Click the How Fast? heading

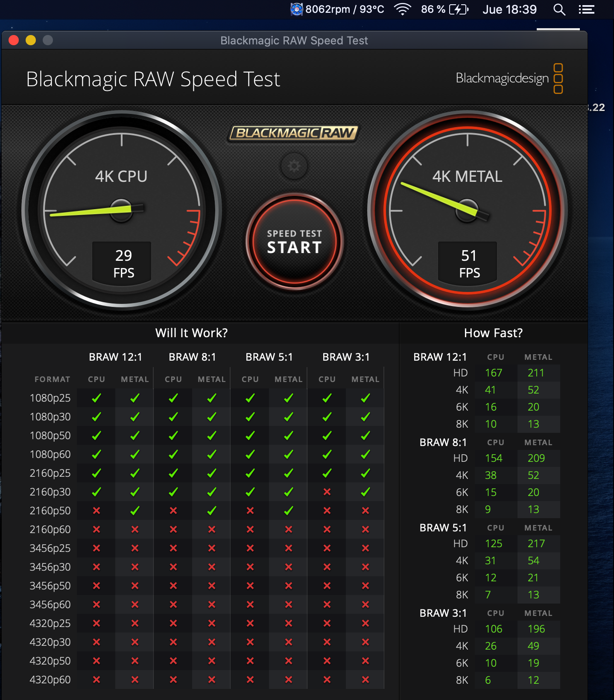pos(493,333)
